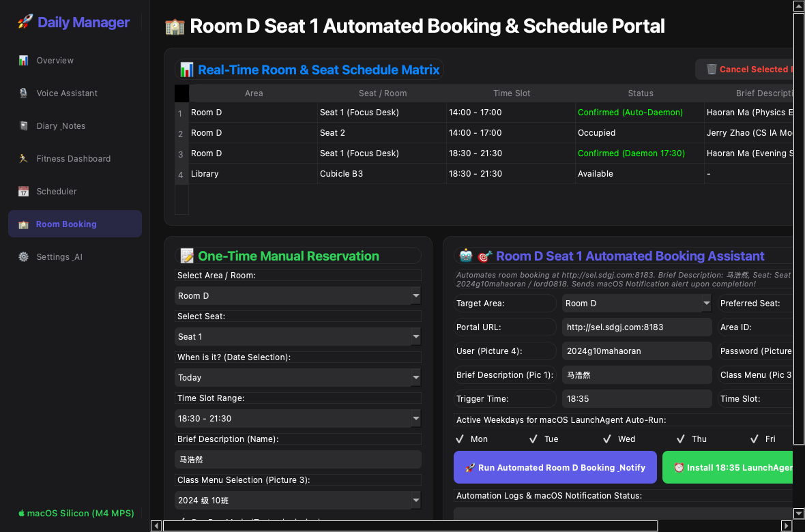
Task: Click the Fitness Dashboard runner icon
Action: click(x=24, y=159)
